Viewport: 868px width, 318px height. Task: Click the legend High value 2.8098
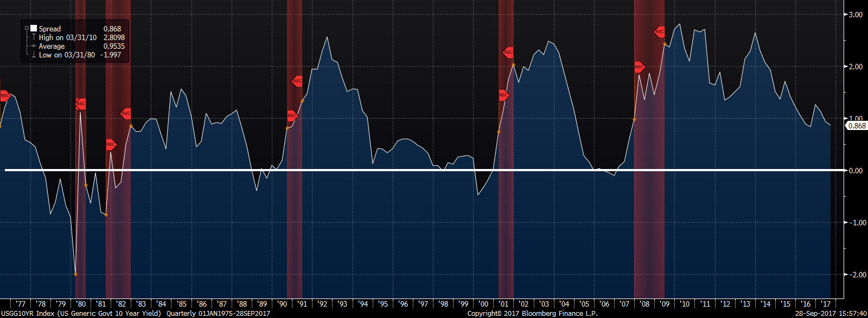pyautogui.click(x=114, y=37)
